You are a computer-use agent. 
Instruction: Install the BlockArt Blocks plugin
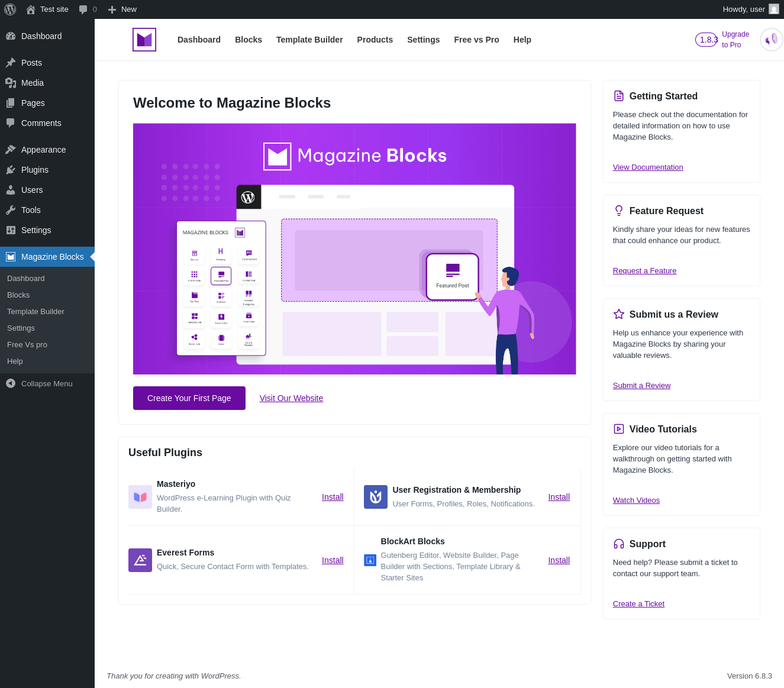pos(559,560)
